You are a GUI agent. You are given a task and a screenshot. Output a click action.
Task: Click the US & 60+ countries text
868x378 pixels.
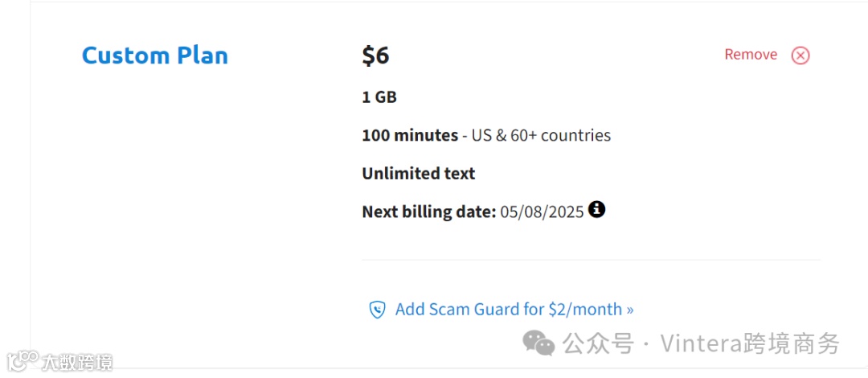tap(542, 135)
